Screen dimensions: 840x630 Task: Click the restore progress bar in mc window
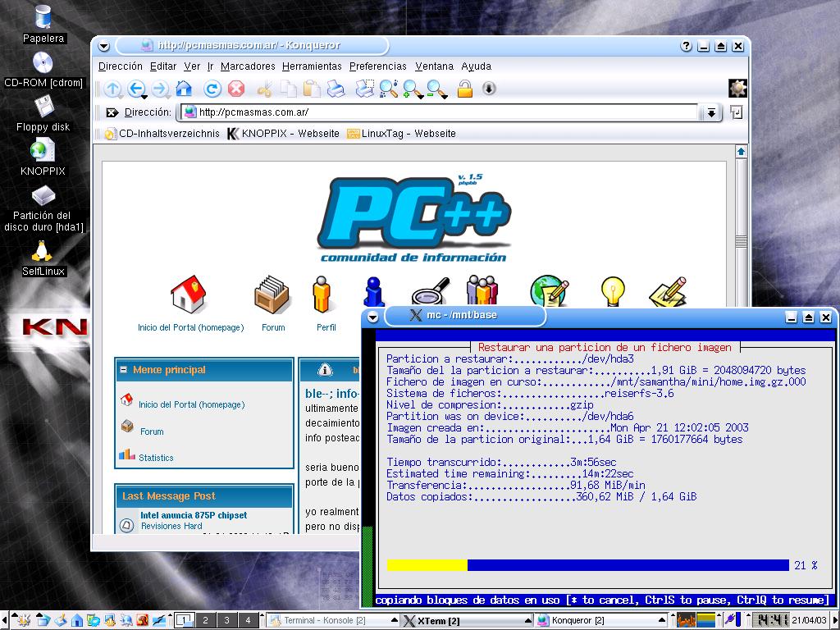tap(587, 565)
